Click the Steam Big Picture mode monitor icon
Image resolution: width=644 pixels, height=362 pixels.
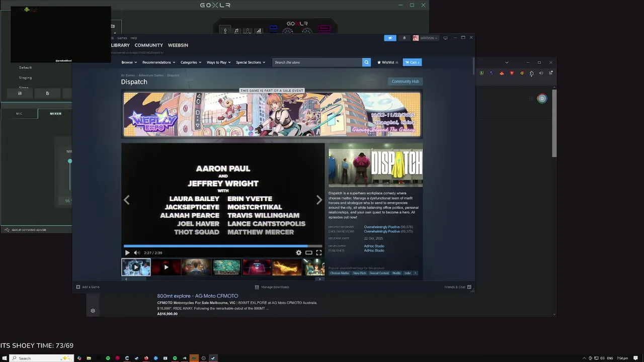tap(445, 38)
